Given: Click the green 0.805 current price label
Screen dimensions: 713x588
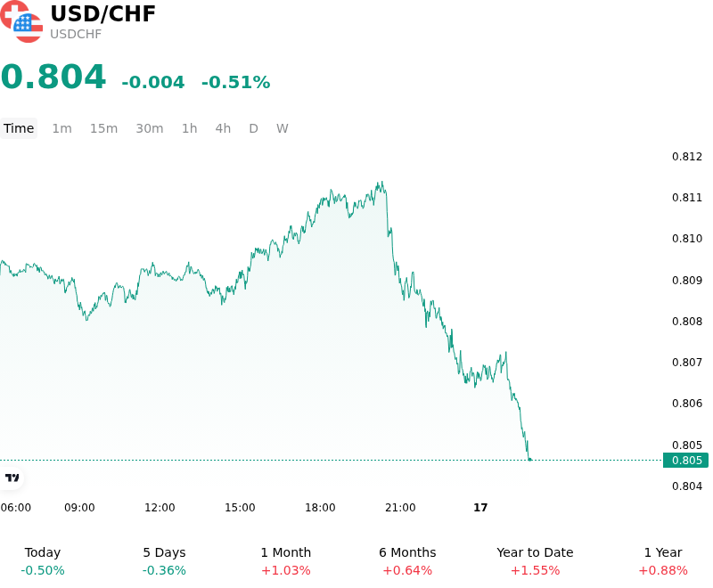Looking at the screenshot, I should (685, 461).
